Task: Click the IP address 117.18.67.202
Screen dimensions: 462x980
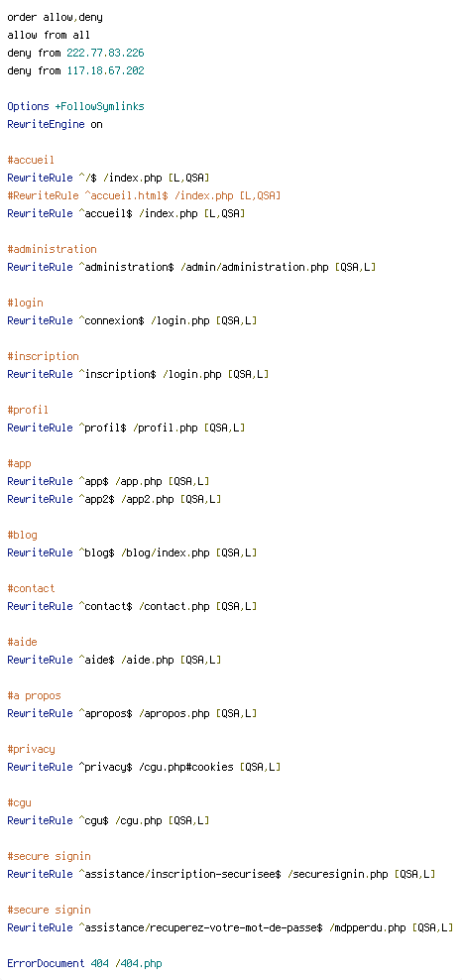Action: pos(105,70)
